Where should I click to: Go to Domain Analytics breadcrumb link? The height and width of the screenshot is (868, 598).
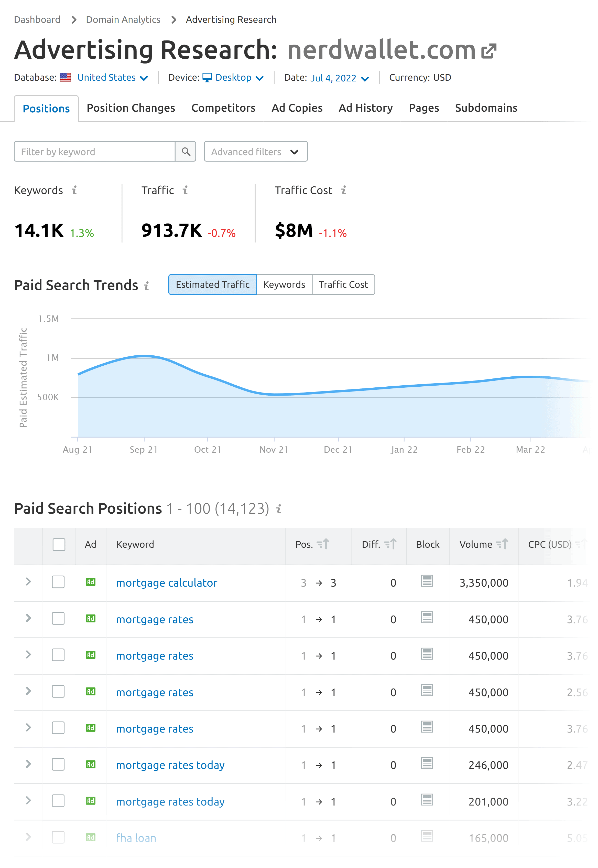123,19
